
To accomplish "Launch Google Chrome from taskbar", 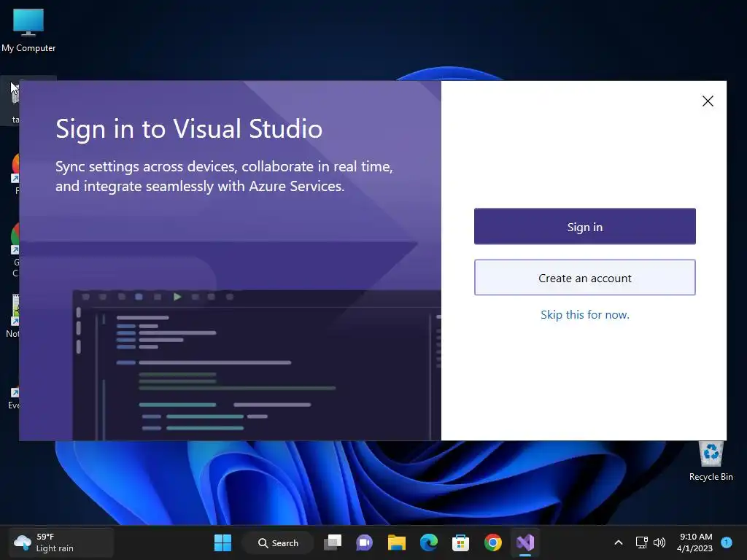I will pyautogui.click(x=492, y=542).
